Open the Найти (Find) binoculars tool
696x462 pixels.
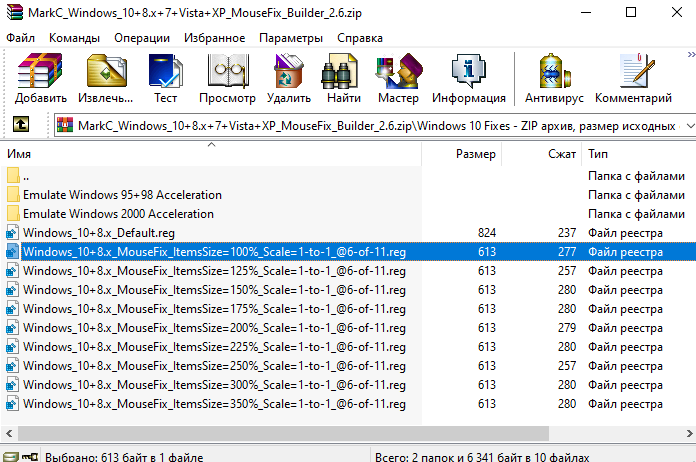click(x=340, y=71)
